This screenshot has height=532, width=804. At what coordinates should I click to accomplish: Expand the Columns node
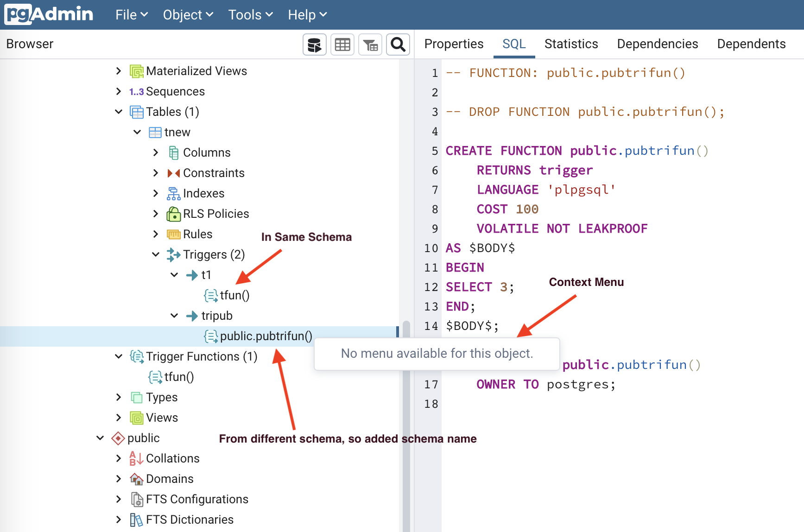pos(156,153)
